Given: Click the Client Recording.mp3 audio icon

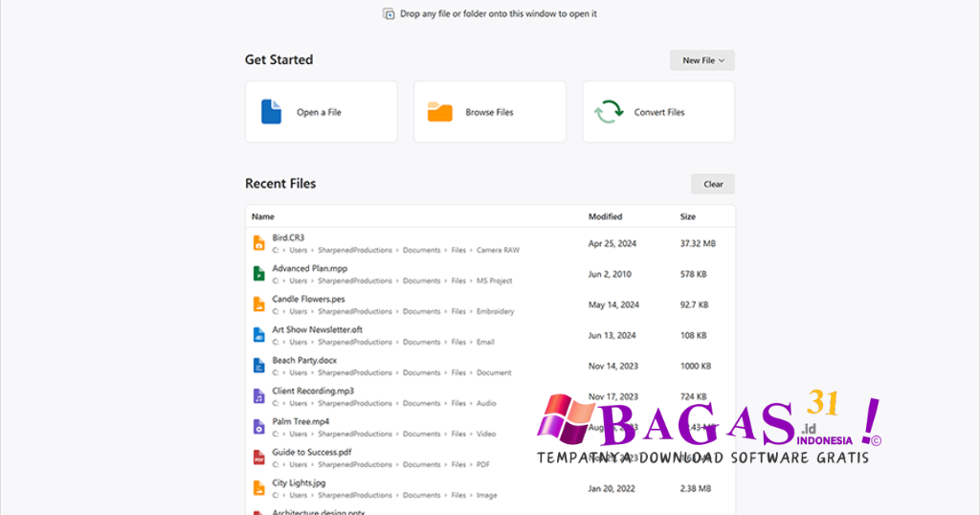Looking at the screenshot, I should (258, 396).
